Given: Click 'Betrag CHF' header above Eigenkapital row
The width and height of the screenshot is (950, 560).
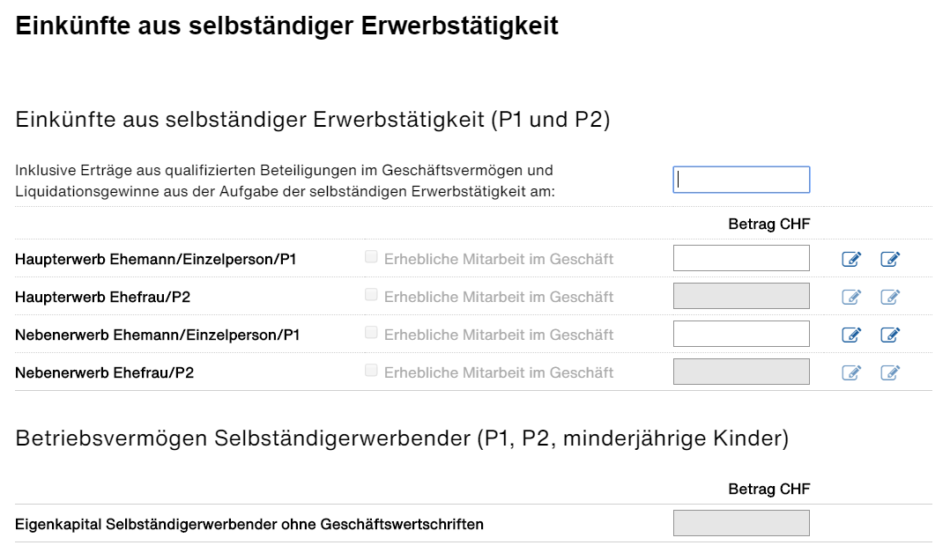Looking at the screenshot, I should (x=768, y=490).
